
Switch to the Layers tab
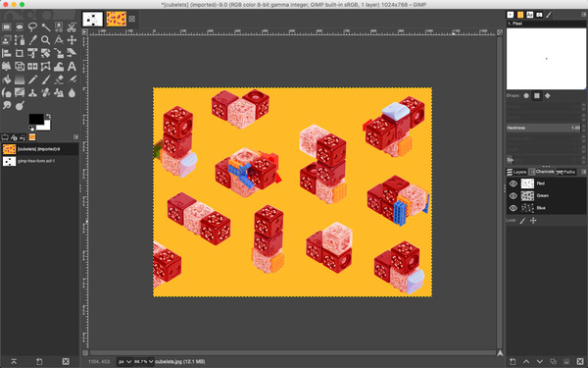click(x=516, y=172)
